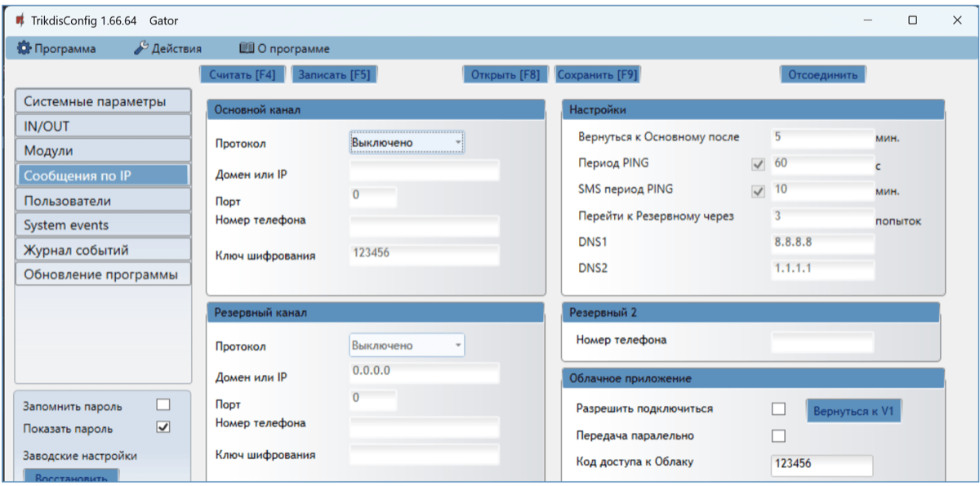
Task: Expand Резервный канал Протокол dropdown
Action: click(x=406, y=346)
